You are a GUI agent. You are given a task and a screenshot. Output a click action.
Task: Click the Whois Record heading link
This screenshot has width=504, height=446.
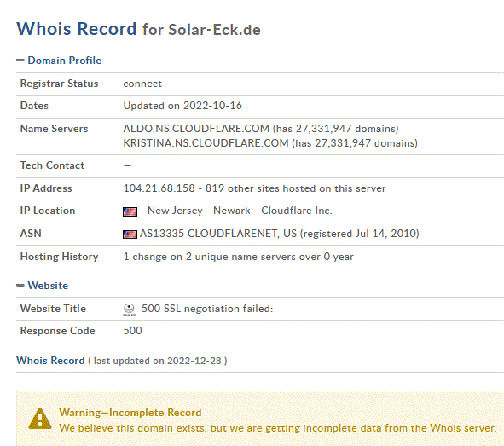pyautogui.click(x=50, y=361)
